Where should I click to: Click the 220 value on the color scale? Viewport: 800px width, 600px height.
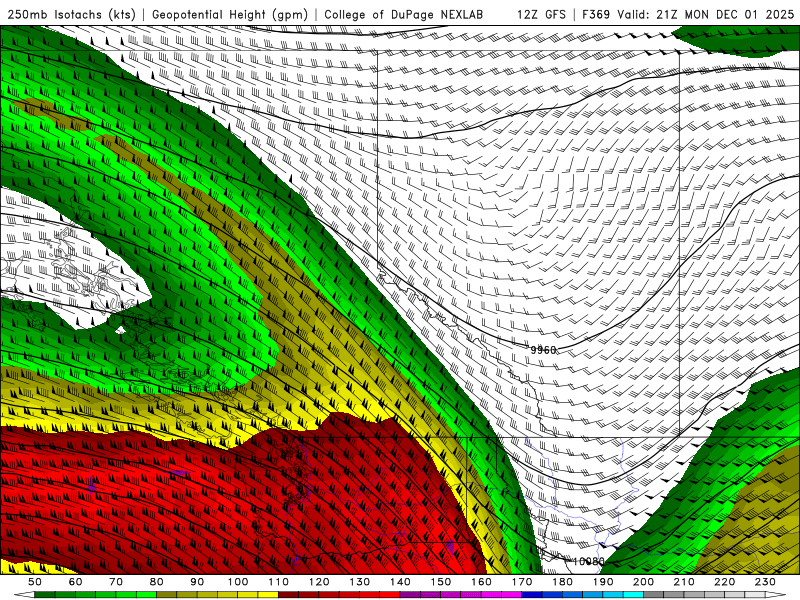(724, 582)
